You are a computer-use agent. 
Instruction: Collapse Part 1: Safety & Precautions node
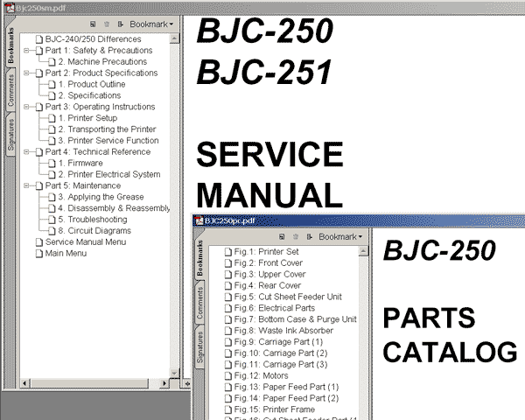[x=25, y=50]
